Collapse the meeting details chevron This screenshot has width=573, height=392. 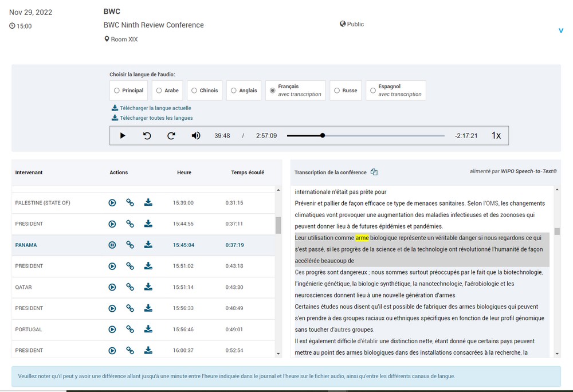point(561,31)
